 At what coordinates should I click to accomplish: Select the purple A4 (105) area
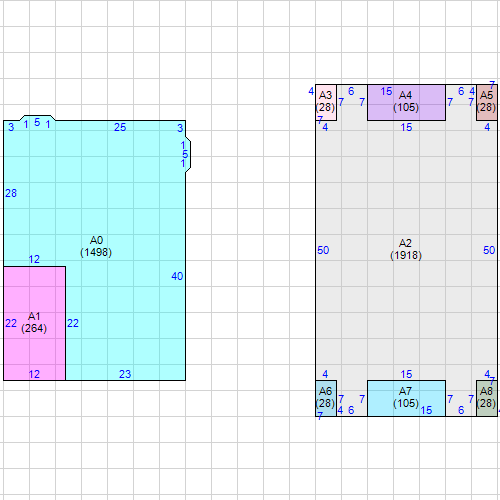406,102
